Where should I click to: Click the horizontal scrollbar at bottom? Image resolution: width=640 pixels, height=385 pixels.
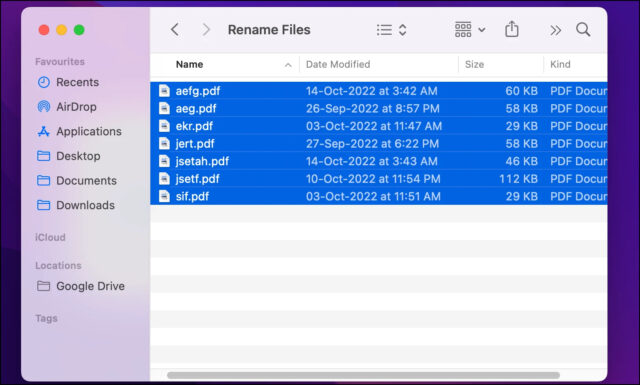pos(363,375)
